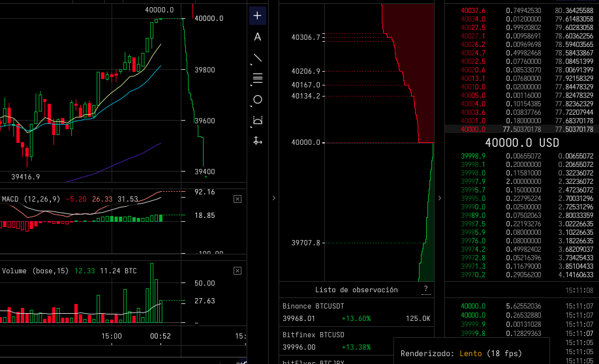Close the Volume indicator panel
Screen dimensions: 599x364
pyautogui.click(x=238, y=271)
